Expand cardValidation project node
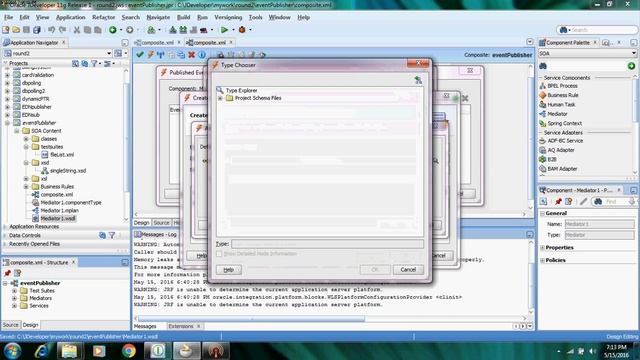Image resolution: width=640 pixels, height=360 pixels. 7,75
